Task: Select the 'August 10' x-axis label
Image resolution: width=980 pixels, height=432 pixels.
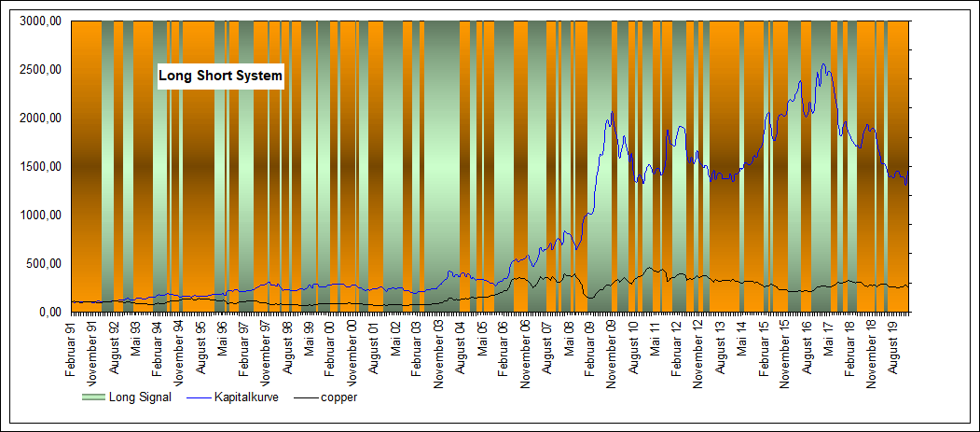Action: pos(633,348)
